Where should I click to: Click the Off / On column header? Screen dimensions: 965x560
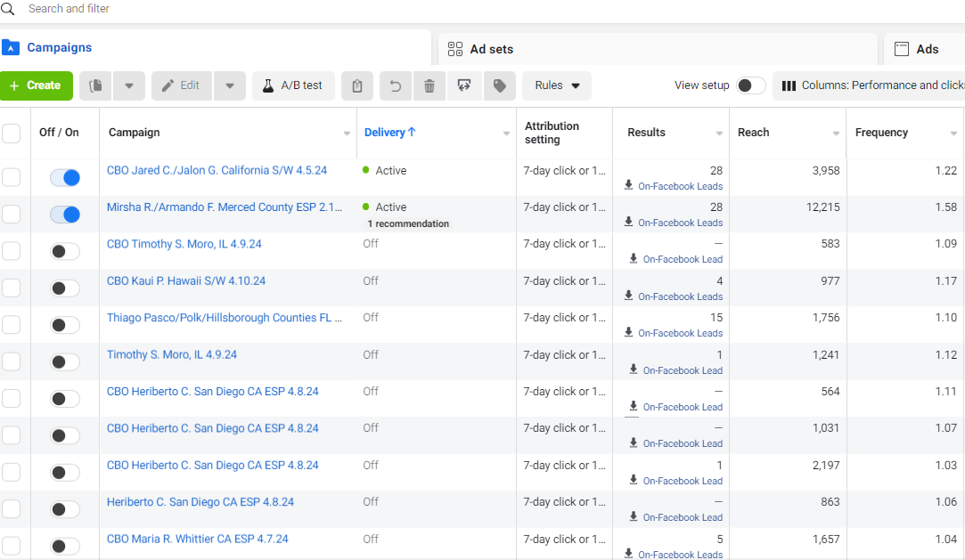(59, 132)
